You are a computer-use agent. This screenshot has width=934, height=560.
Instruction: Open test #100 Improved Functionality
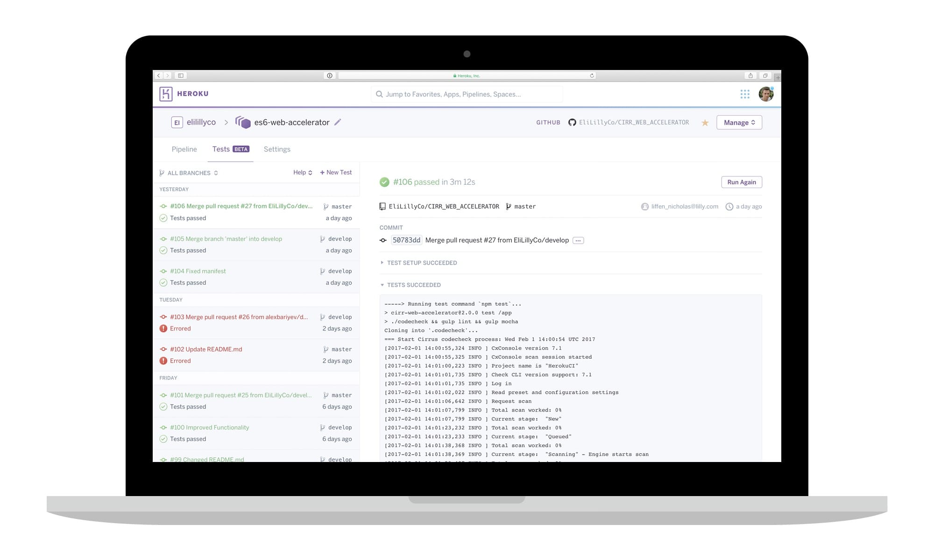(256, 433)
